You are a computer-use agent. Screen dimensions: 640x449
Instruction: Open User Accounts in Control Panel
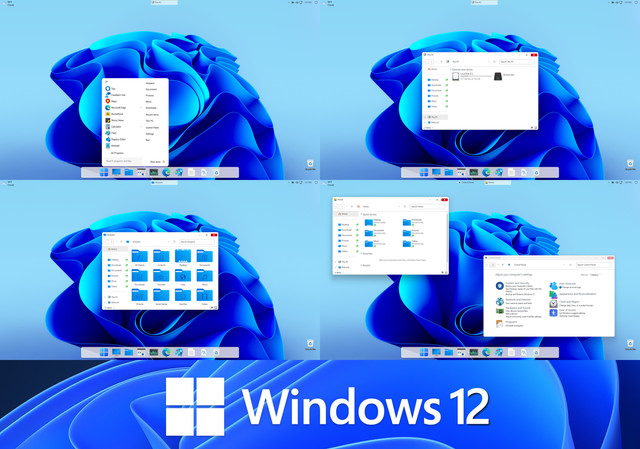(x=567, y=284)
